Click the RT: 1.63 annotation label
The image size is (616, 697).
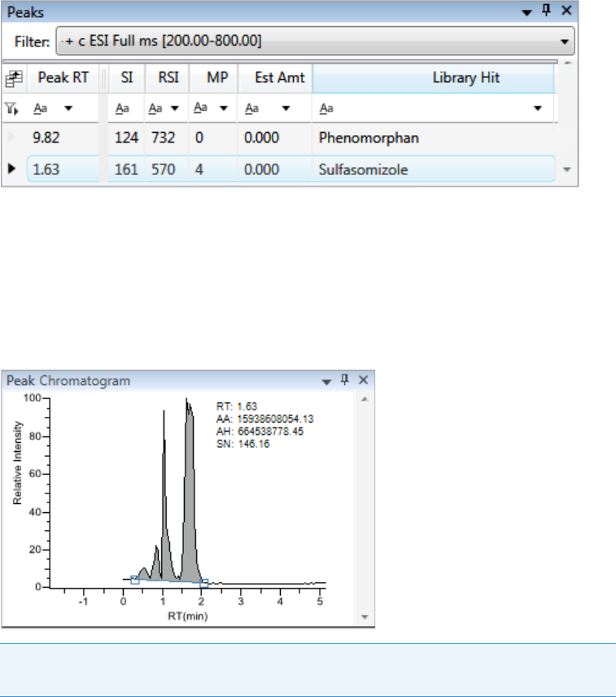[237, 407]
